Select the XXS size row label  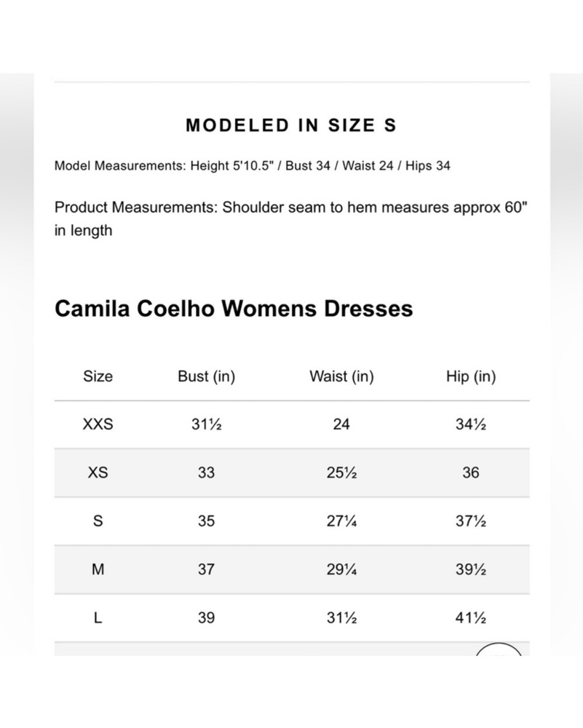[98, 424]
